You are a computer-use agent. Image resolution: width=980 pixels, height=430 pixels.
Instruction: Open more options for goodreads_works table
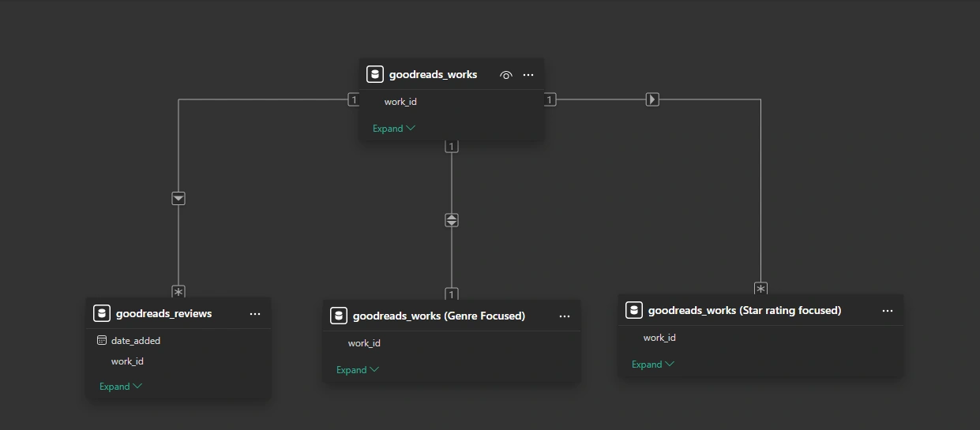528,75
